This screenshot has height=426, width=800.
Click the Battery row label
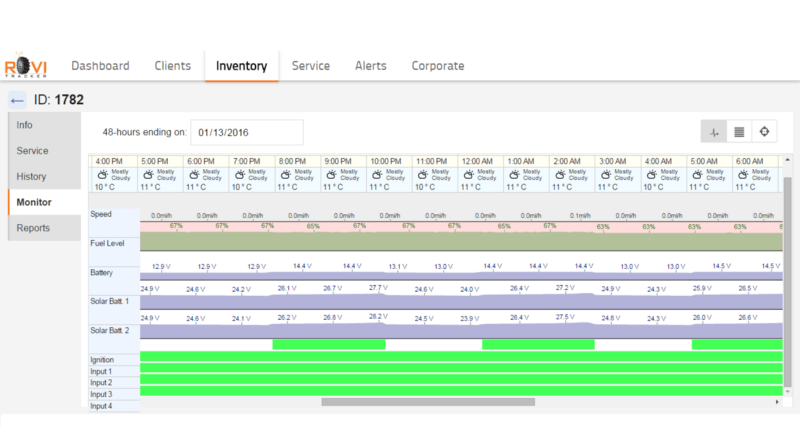[102, 273]
